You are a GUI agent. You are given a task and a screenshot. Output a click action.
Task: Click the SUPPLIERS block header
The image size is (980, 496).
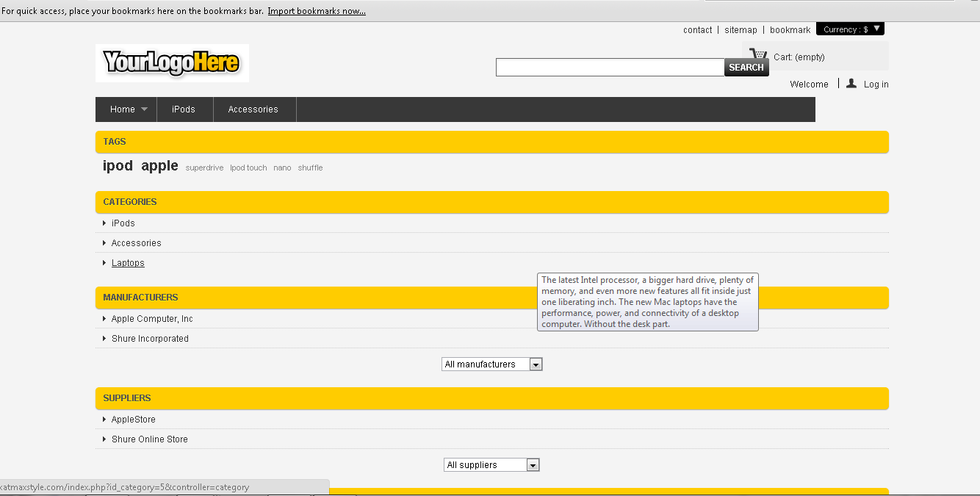(x=492, y=398)
